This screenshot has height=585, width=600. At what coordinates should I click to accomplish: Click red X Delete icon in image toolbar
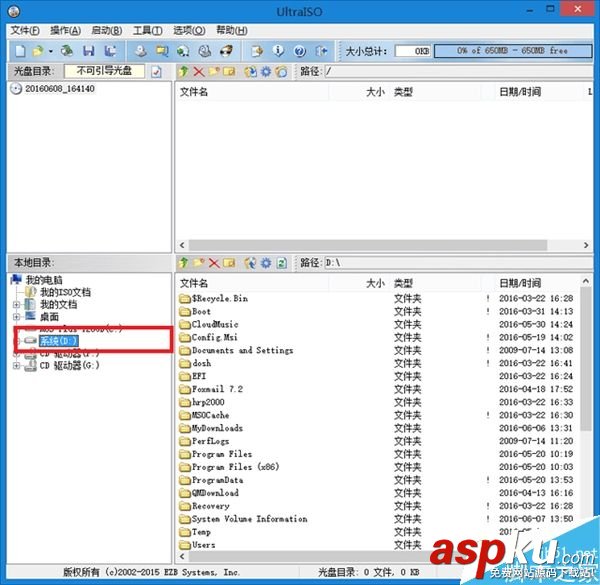pos(199,72)
